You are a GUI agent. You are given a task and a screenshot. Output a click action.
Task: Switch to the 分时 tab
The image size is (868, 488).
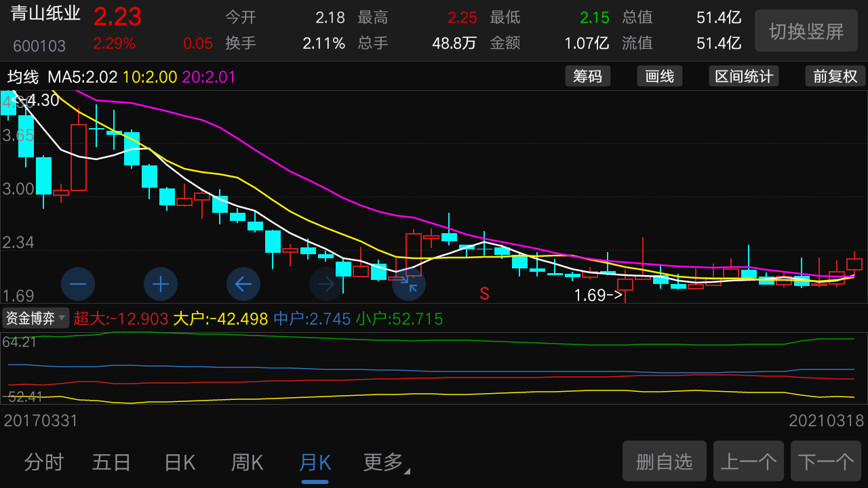coord(43,463)
